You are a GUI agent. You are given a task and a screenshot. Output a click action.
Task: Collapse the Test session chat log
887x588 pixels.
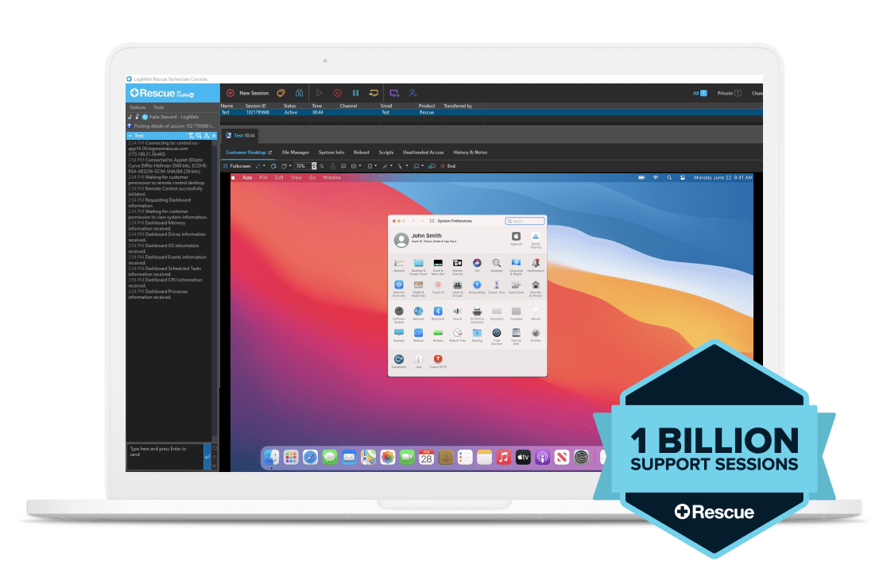pos(130,135)
